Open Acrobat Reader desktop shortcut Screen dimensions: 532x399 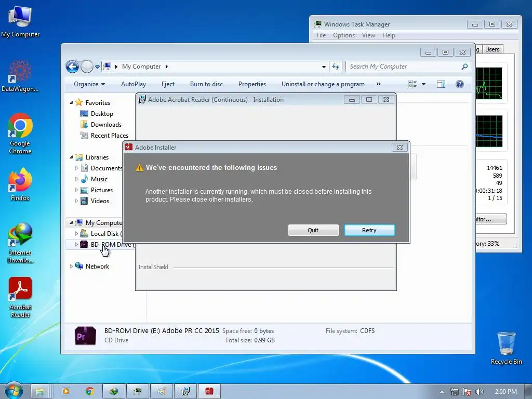20,298
